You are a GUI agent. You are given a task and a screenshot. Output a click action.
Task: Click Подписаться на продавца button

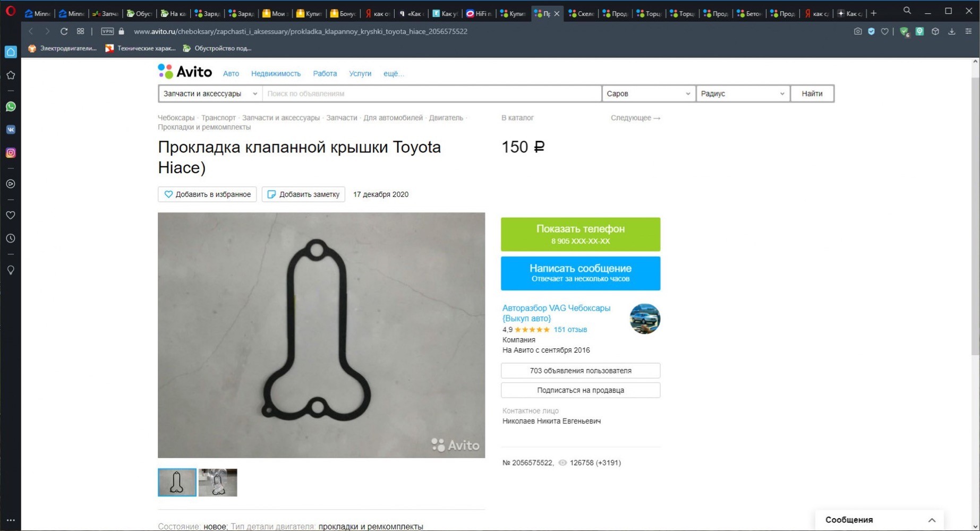click(581, 390)
